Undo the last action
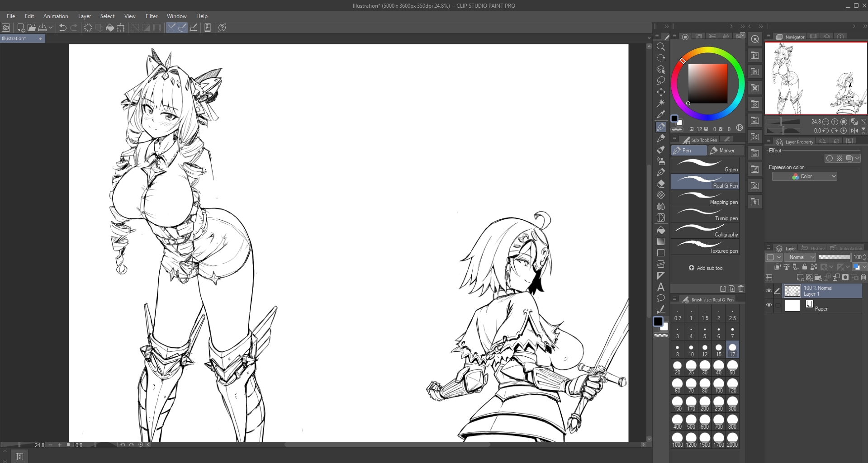This screenshot has height=463, width=868. click(63, 28)
